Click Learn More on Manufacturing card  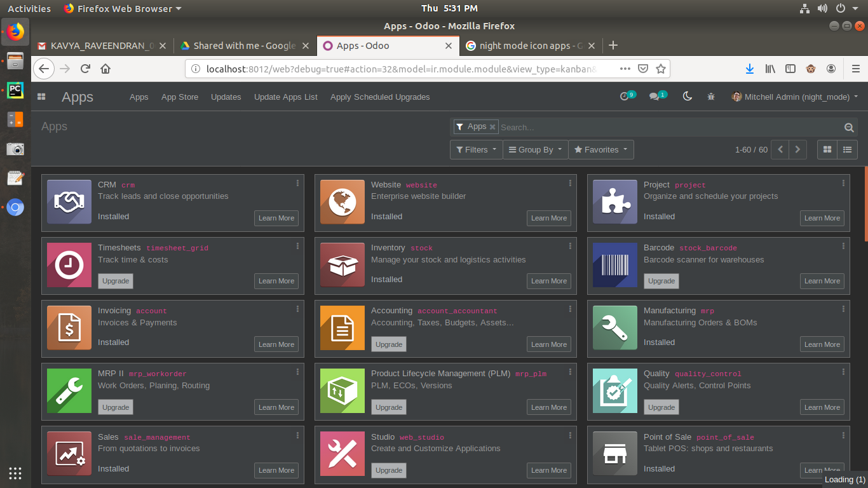[822, 344]
